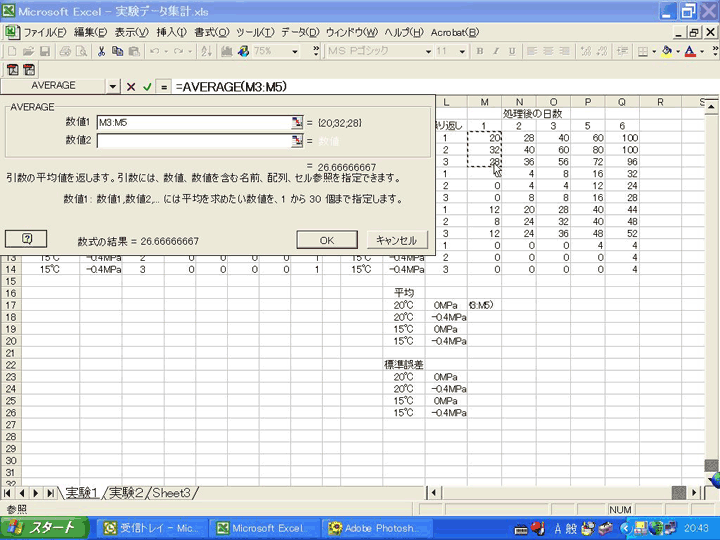Screen dimensions: 720x540
Task: Click the green checkmark to enter formula
Action: [x=147, y=87]
